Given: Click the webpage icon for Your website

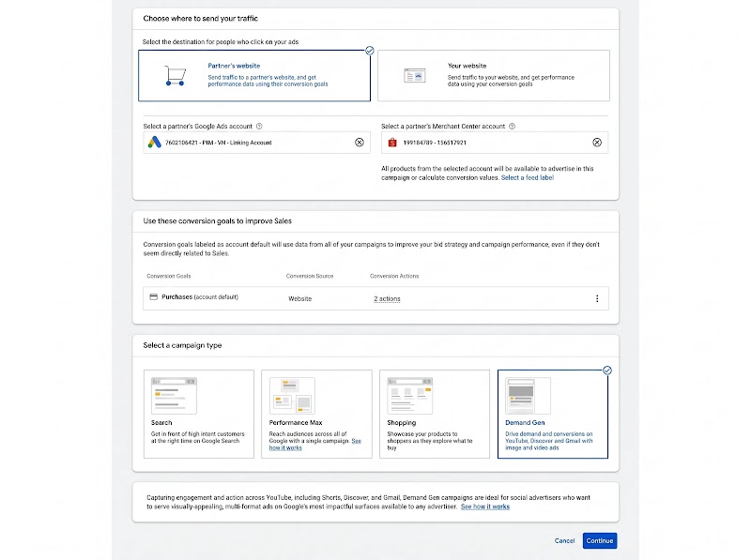Looking at the screenshot, I should (414, 76).
